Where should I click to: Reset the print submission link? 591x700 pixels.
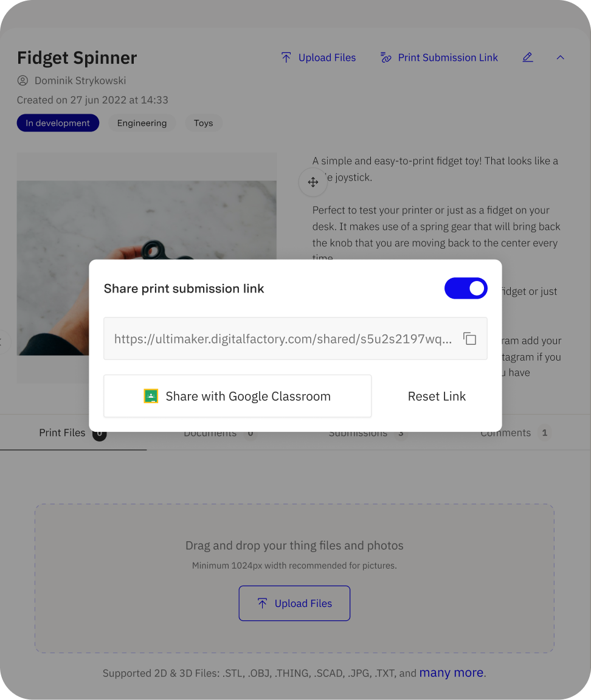pyautogui.click(x=437, y=395)
